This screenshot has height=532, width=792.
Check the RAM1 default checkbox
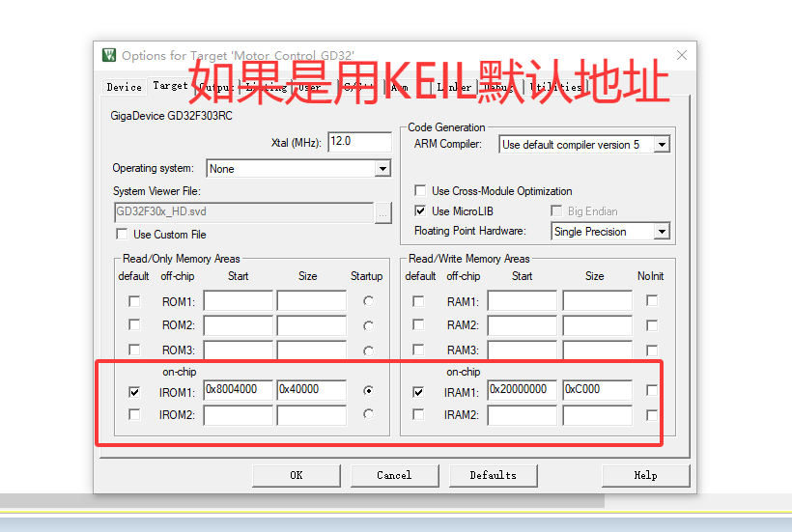coord(418,301)
